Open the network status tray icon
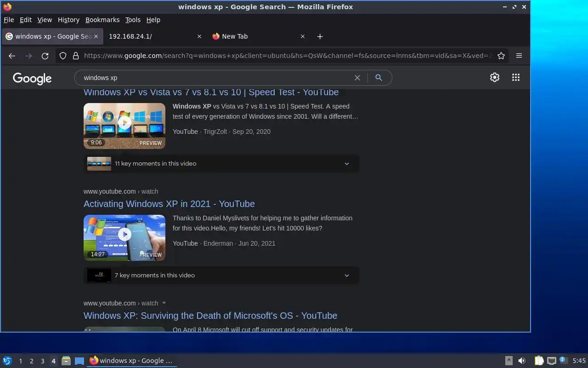This screenshot has height=368, width=588. click(552, 361)
